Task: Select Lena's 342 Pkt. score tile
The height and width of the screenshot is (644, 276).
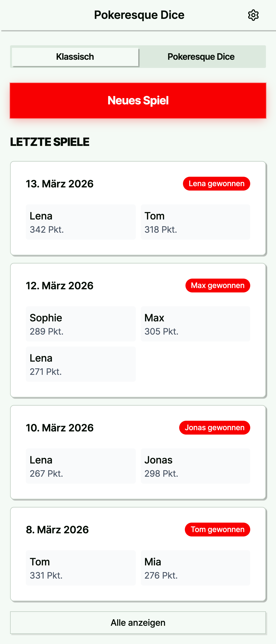Action: pyautogui.click(x=80, y=222)
